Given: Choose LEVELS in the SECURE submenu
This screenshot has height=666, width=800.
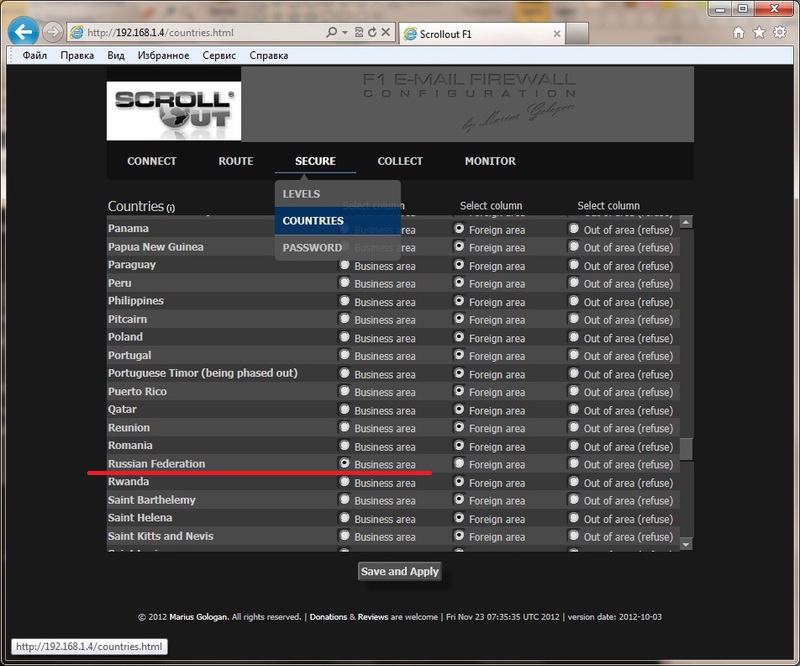Looking at the screenshot, I should pyautogui.click(x=337, y=194).
